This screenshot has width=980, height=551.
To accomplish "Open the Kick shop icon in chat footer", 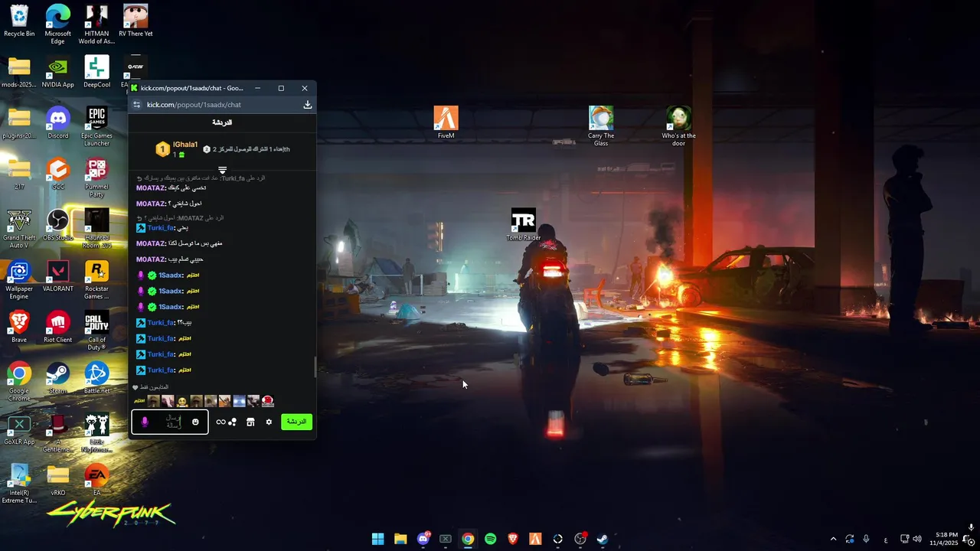I will 250,422.
